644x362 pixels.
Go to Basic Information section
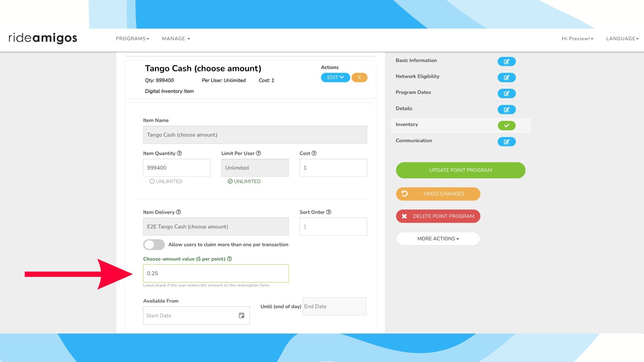(416, 60)
